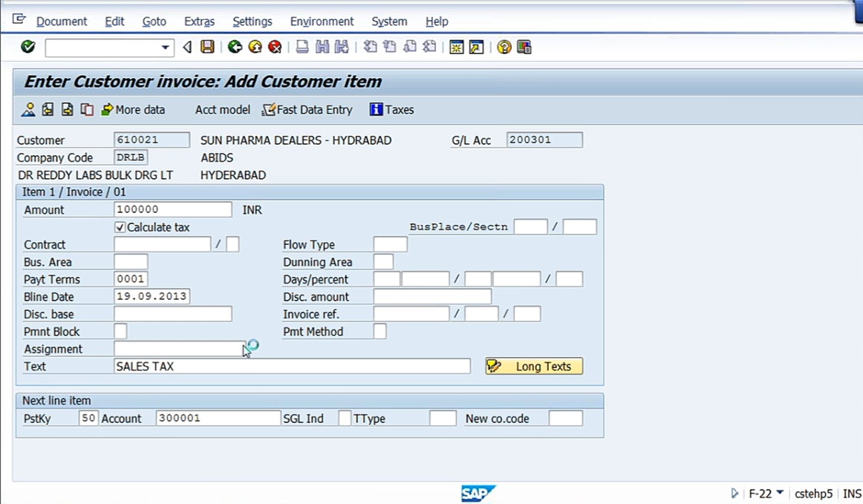Image resolution: width=863 pixels, height=504 pixels.
Task: Open Help via the question mark icon
Action: tap(504, 48)
